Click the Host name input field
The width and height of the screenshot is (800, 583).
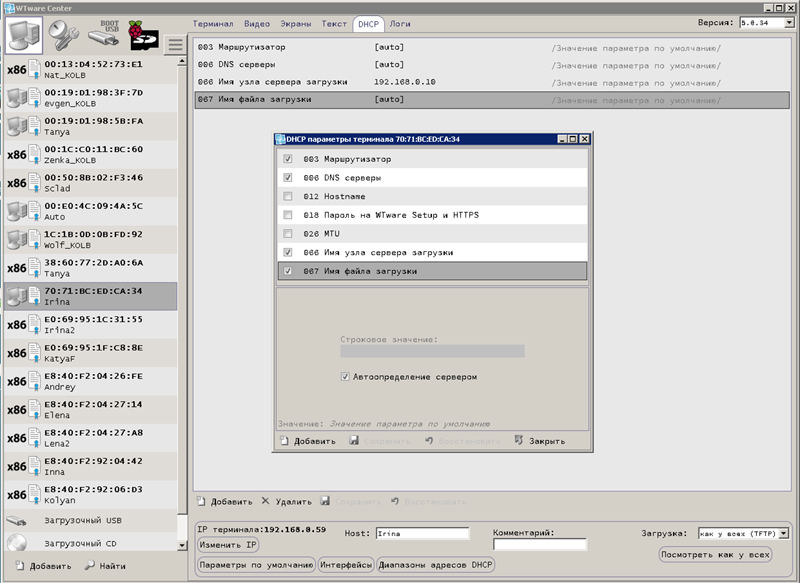click(x=421, y=534)
